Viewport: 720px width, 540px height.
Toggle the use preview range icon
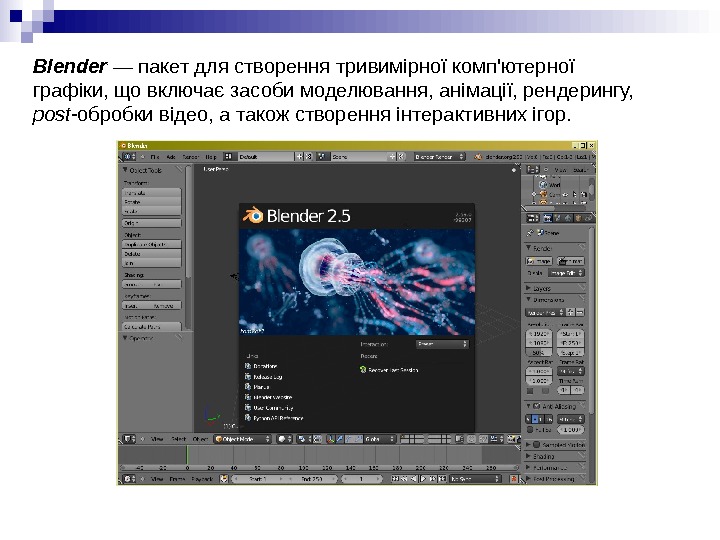224,479
